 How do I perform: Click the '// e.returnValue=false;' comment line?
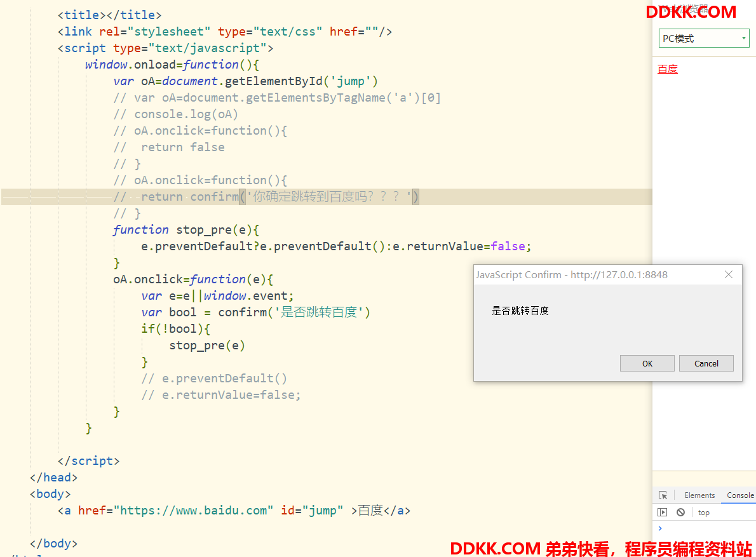pos(221,394)
